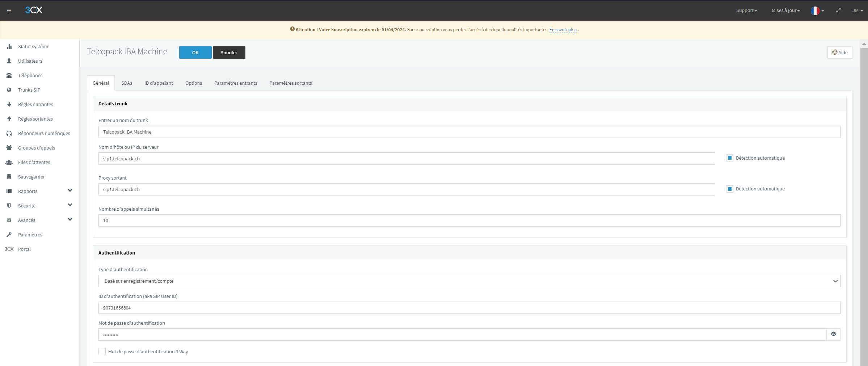Click the Téléphones phone icon
868x366 pixels.
(9, 75)
